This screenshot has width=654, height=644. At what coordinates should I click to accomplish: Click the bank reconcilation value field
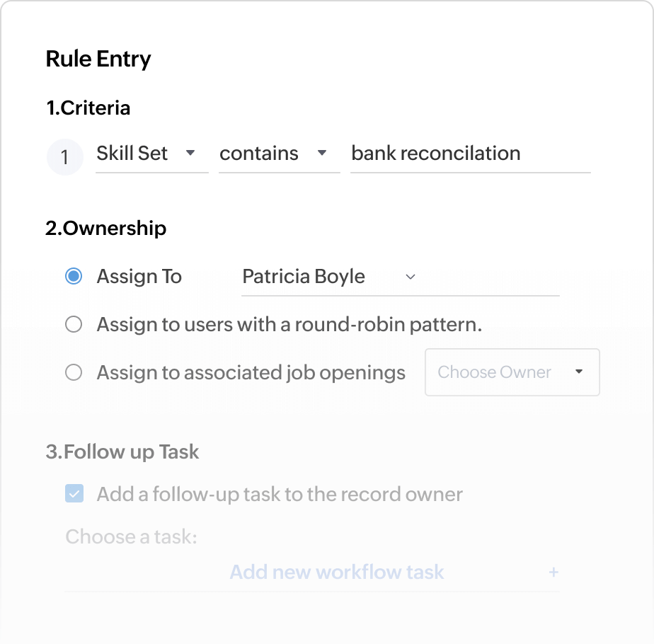pyautogui.click(x=470, y=153)
